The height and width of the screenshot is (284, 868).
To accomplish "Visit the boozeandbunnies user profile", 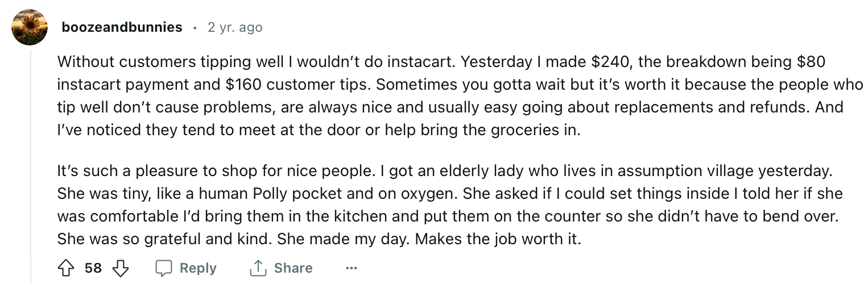I will (122, 27).
